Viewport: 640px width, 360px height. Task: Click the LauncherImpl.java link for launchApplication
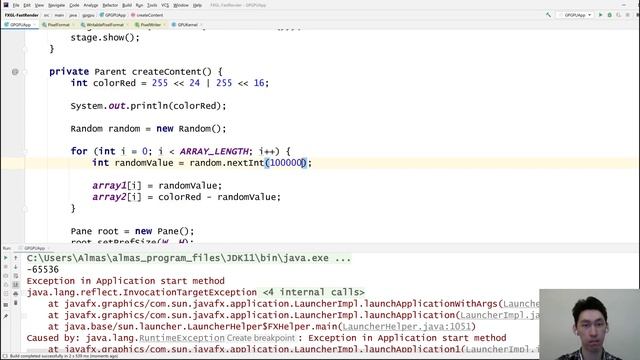point(500,315)
